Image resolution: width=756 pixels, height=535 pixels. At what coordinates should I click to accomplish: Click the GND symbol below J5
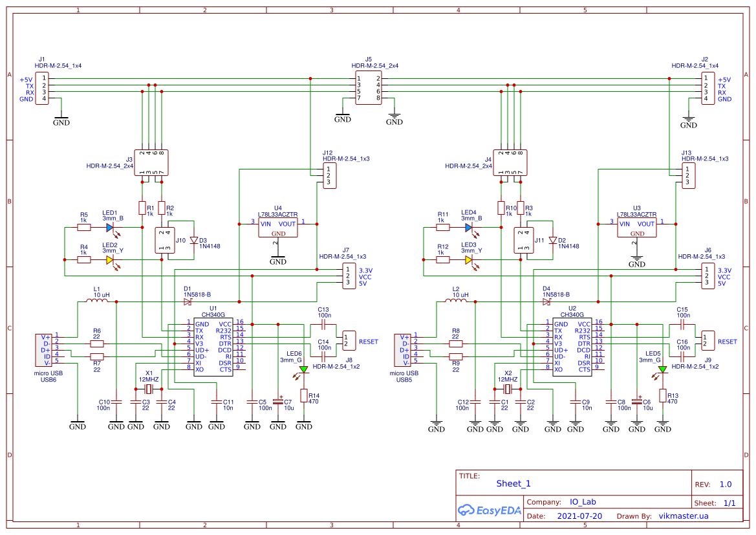[343, 116]
